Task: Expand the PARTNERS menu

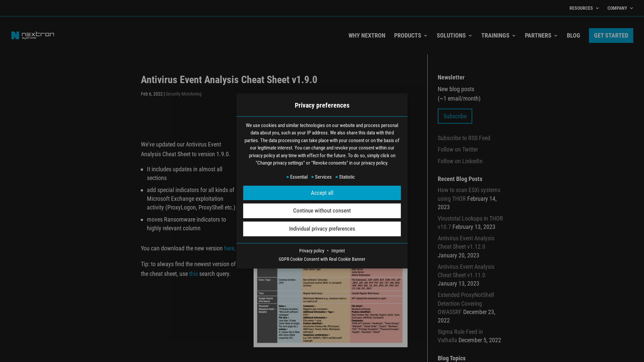Action: [541, 36]
